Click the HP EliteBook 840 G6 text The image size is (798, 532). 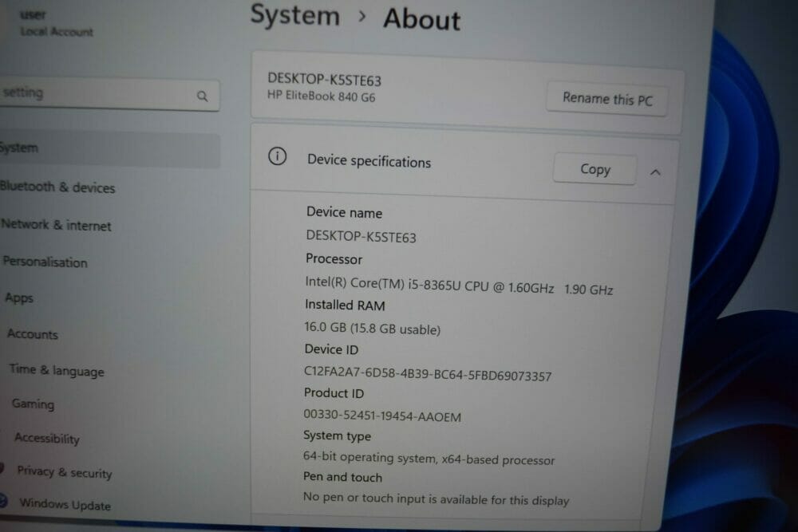(x=321, y=97)
